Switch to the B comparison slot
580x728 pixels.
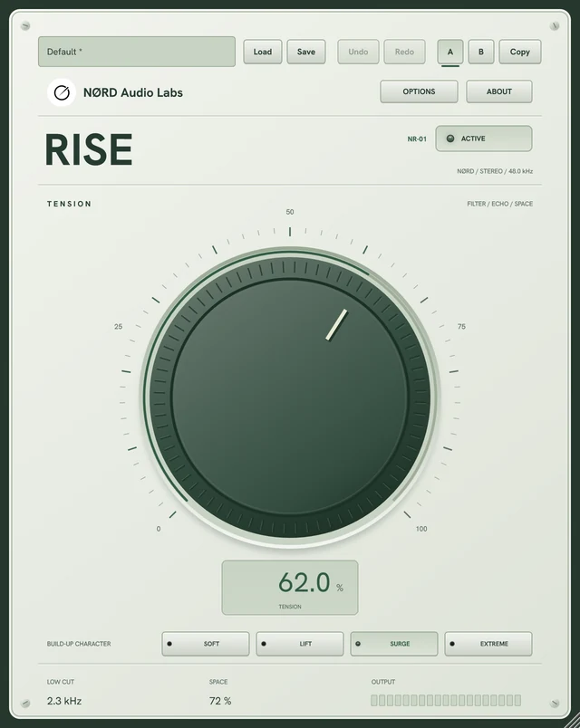481,52
